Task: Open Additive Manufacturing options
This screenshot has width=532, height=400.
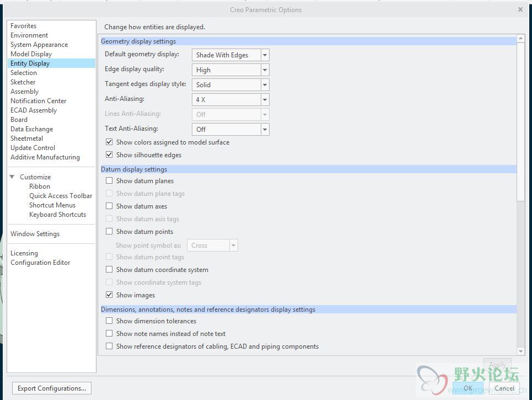Action: tap(45, 157)
